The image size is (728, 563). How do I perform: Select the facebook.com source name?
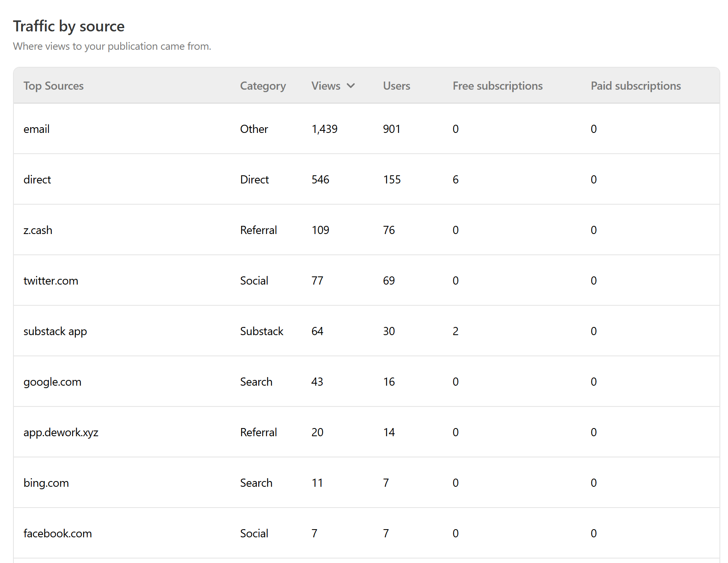[x=57, y=533]
